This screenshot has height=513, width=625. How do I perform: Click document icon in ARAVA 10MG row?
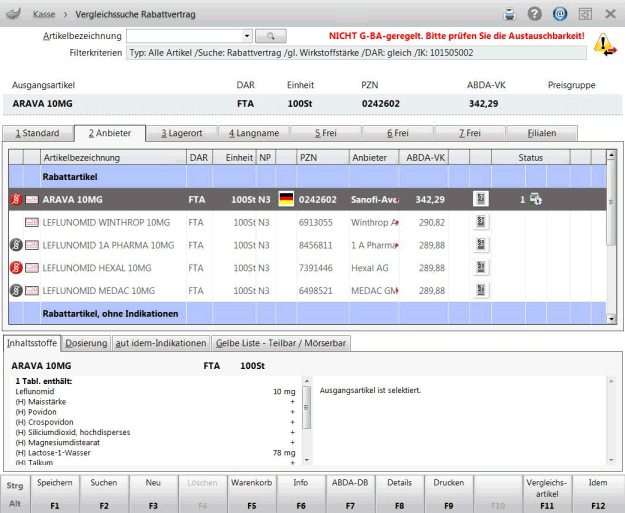pos(481,199)
